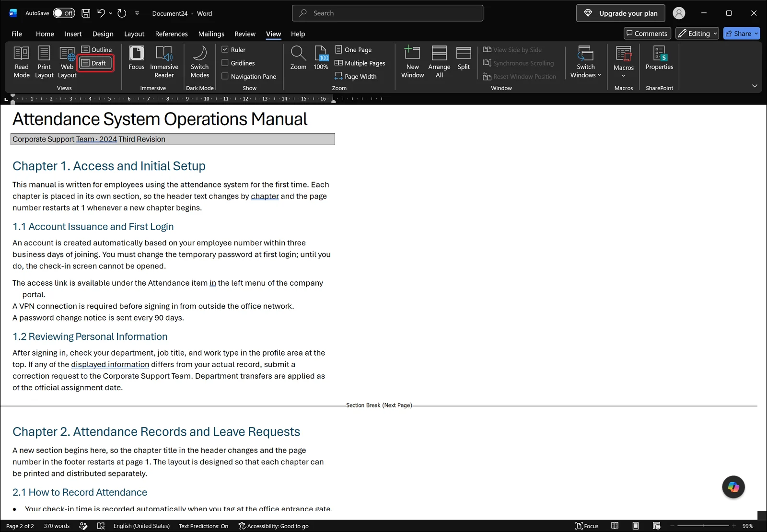Image resolution: width=767 pixels, height=532 pixels.
Task: Open the Copilot floating button
Action: coord(733,487)
